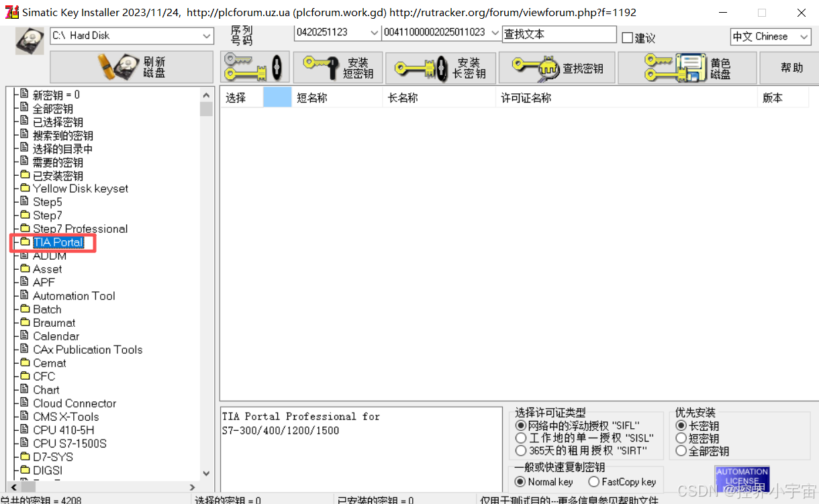Select the SIRT 365-day rental license option
This screenshot has width=819, height=504.
click(521, 451)
